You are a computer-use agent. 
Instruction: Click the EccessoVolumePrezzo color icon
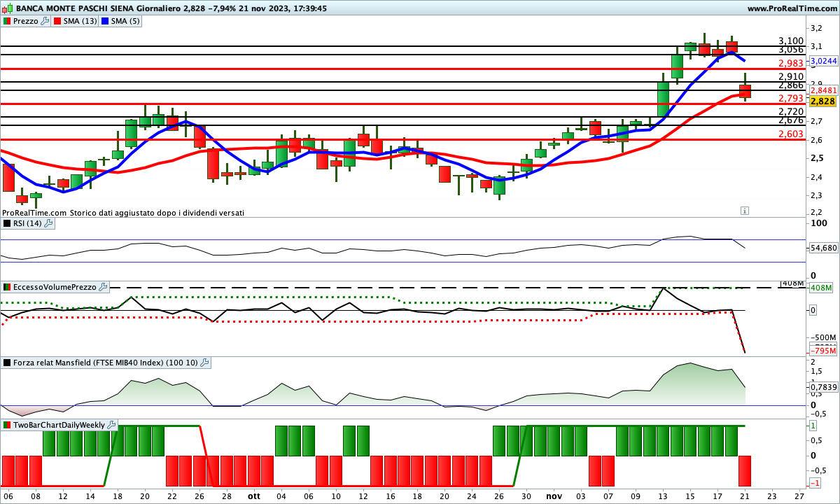[6, 287]
